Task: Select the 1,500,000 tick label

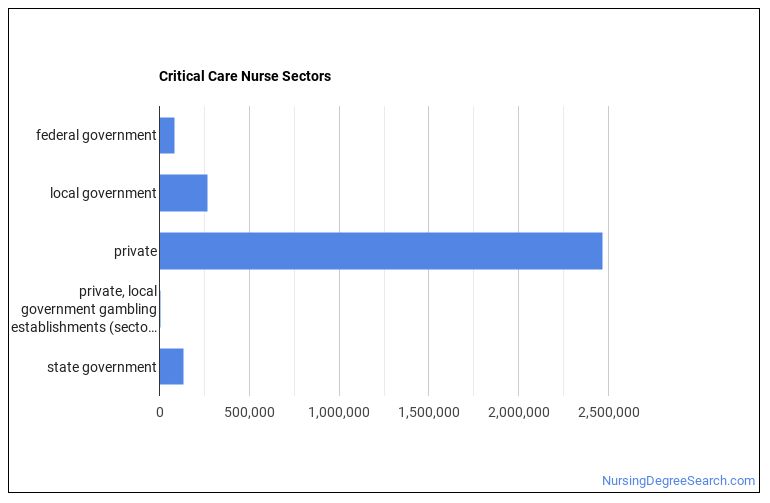Action: coord(428,412)
